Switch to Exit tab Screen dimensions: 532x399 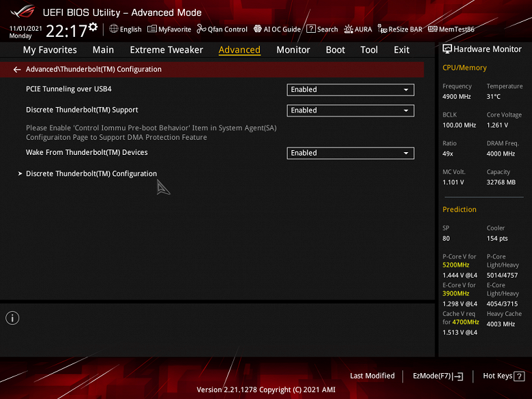(x=401, y=50)
